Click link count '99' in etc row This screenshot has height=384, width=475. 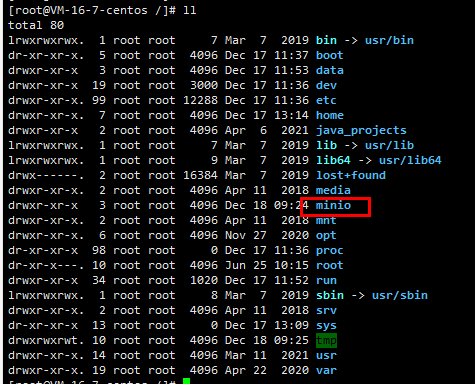[99, 100]
